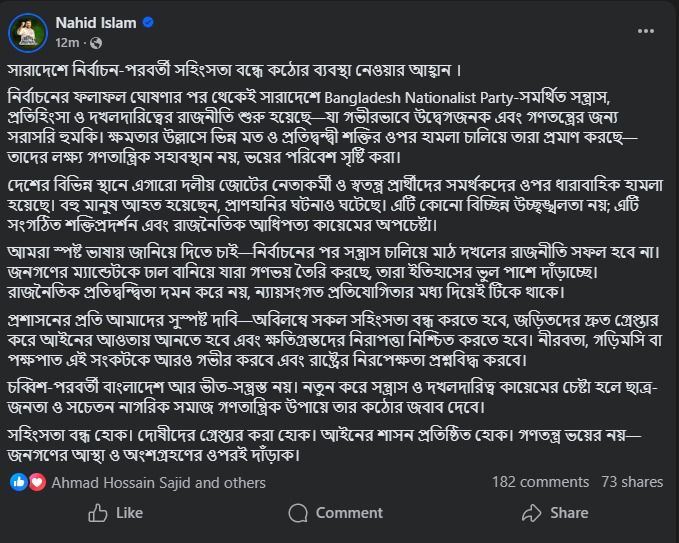Open the 12m timestamp link

(x=67, y=43)
